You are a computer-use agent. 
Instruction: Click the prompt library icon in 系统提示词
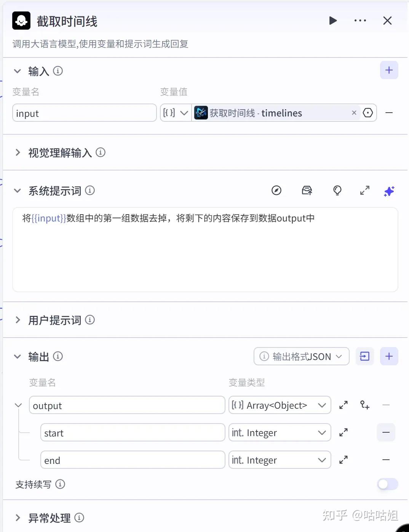[x=307, y=190]
